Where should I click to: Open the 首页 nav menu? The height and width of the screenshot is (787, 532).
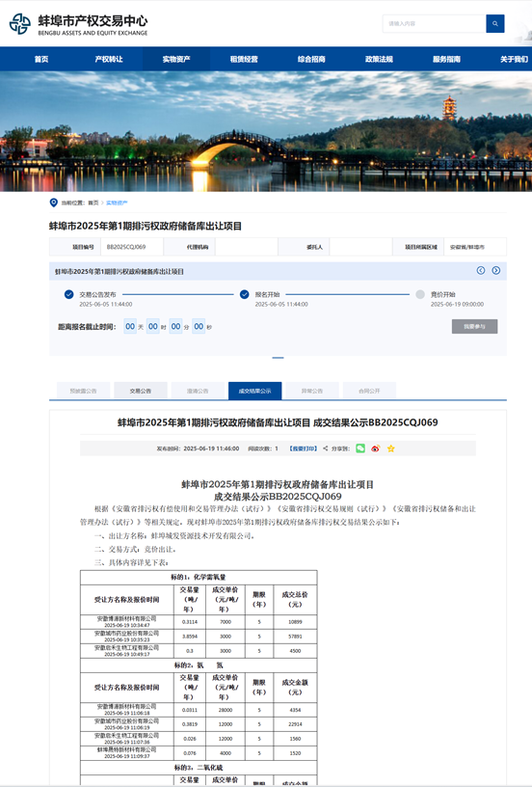(41, 59)
